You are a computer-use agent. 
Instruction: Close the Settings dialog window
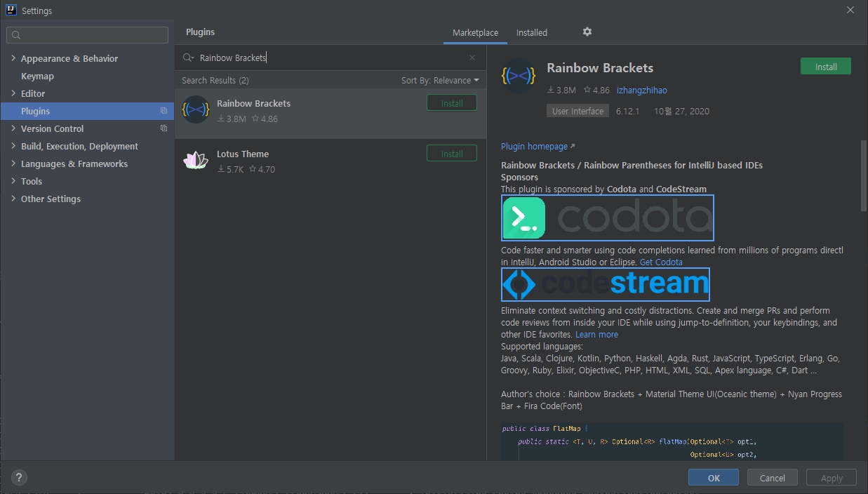850,11
